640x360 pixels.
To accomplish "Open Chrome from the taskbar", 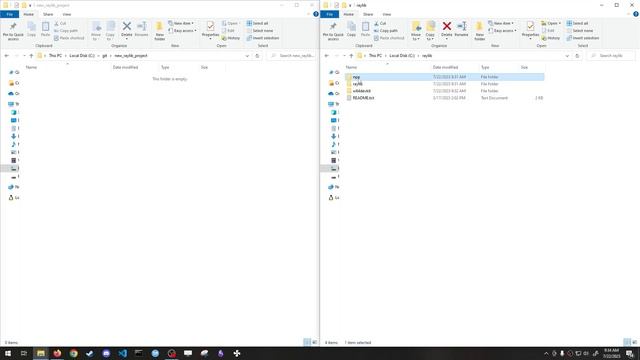I will click(73, 353).
